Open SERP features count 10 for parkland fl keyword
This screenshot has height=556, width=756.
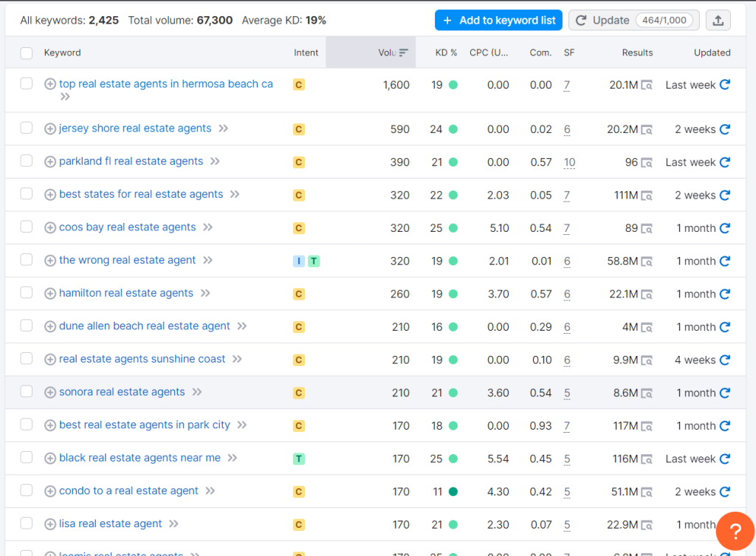click(569, 161)
